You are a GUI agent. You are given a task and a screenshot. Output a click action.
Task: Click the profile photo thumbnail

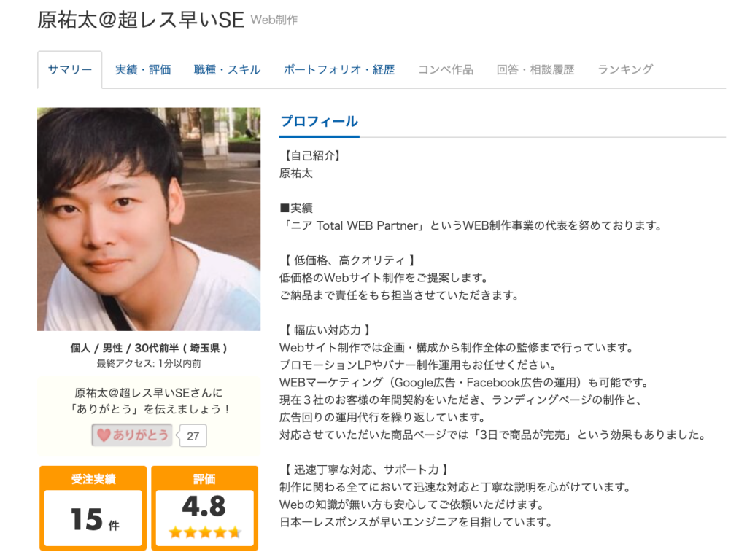pos(149,219)
